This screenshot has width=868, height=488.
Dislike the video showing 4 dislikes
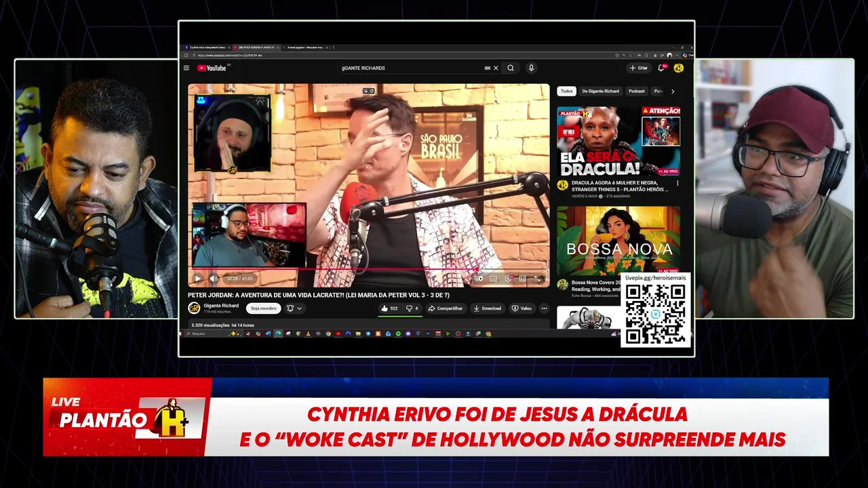click(412, 308)
